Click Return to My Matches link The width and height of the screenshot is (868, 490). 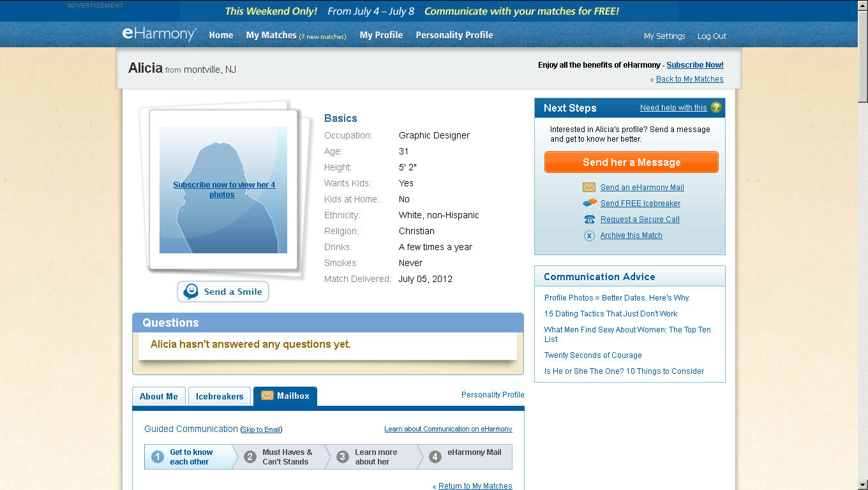tap(475, 486)
